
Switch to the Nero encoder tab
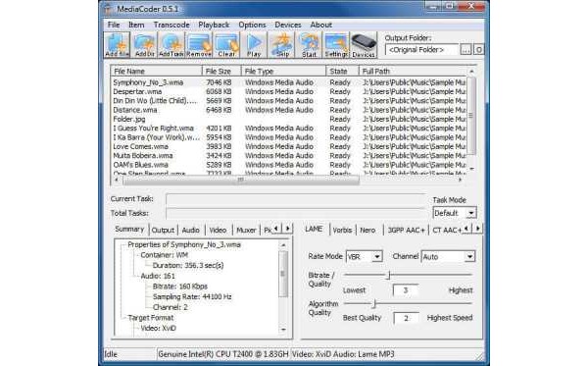[367, 230]
